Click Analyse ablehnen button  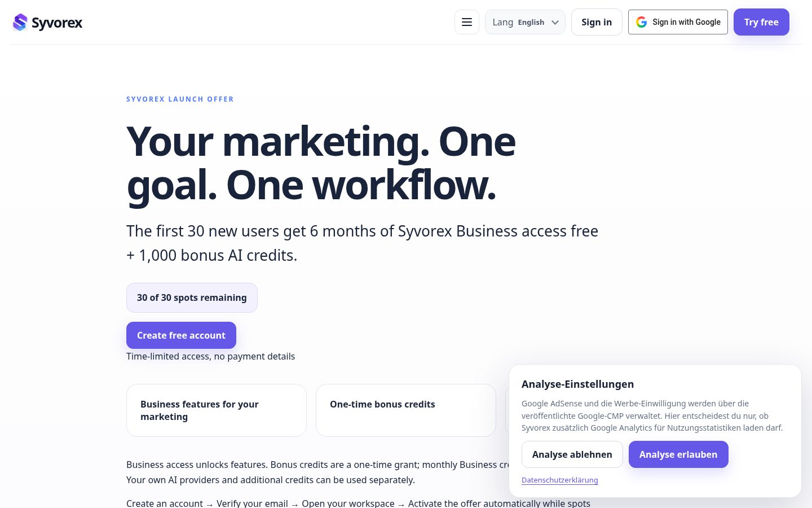coord(572,454)
